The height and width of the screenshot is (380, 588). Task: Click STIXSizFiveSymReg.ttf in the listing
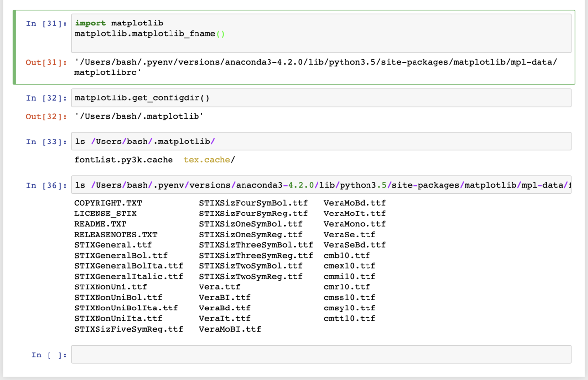pyautogui.click(x=128, y=329)
